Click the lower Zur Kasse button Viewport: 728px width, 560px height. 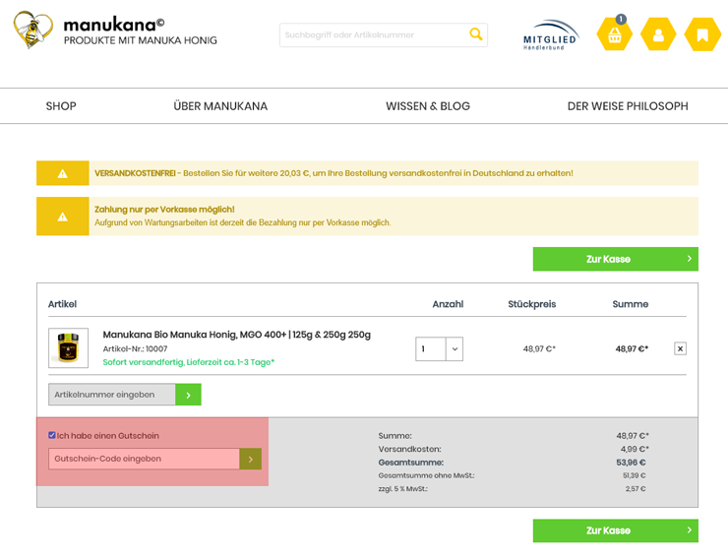pyautogui.click(x=616, y=530)
